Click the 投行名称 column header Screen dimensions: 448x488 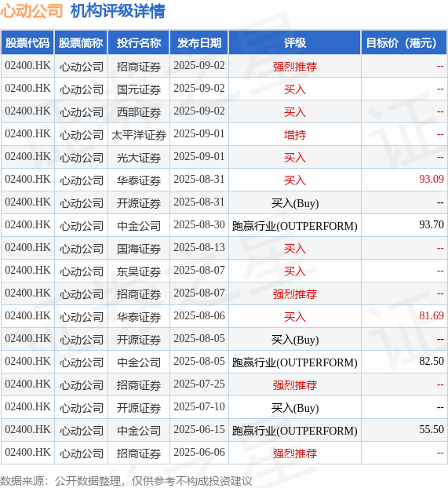coord(139,42)
